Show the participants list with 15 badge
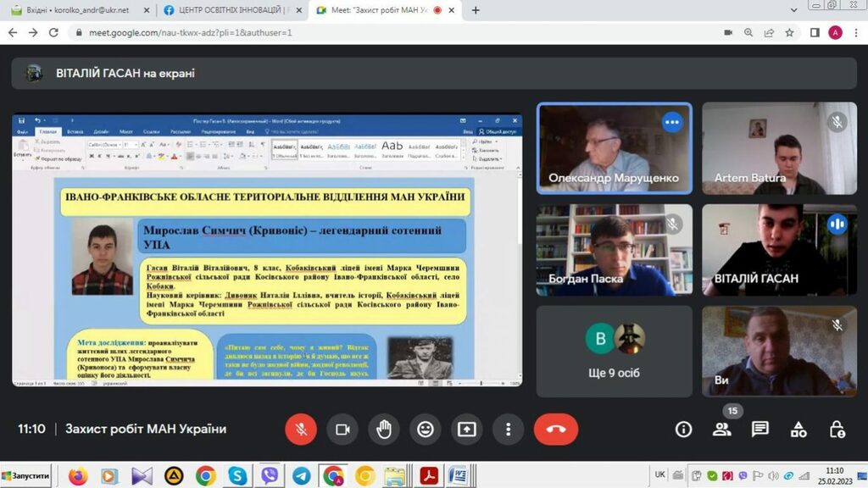Image resolution: width=868 pixels, height=488 pixels. (722, 429)
